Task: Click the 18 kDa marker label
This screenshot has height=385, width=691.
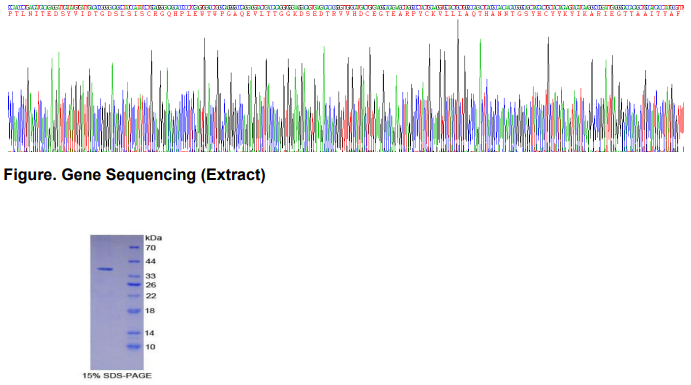Action: pos(150,311)
